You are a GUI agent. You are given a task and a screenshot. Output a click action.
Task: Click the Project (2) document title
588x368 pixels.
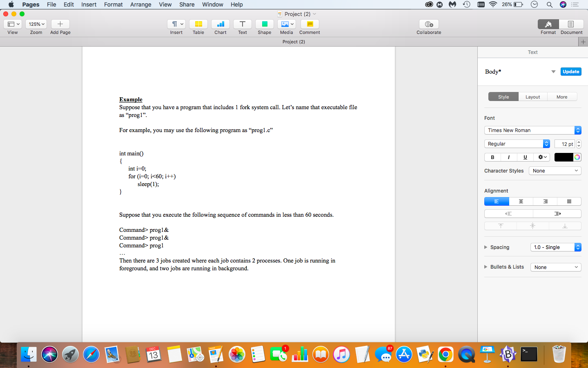297,14
